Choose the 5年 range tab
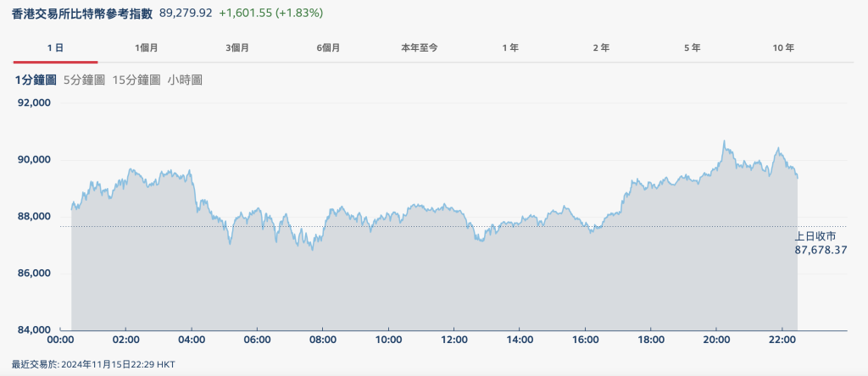The image size is (868, 376). point(692,48)
